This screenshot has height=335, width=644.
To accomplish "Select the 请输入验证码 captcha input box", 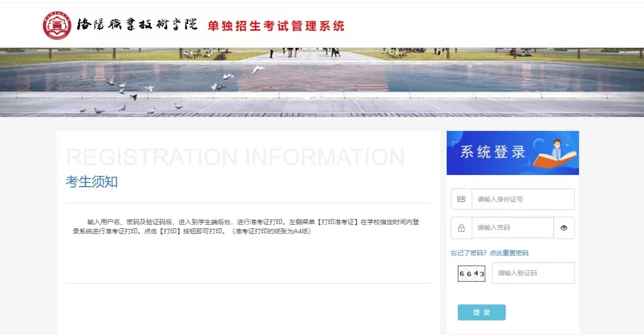I will point(533,273).
